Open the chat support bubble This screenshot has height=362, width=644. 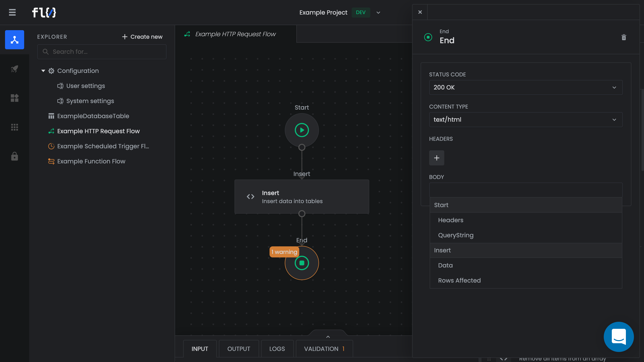click(x=619, y=337)
